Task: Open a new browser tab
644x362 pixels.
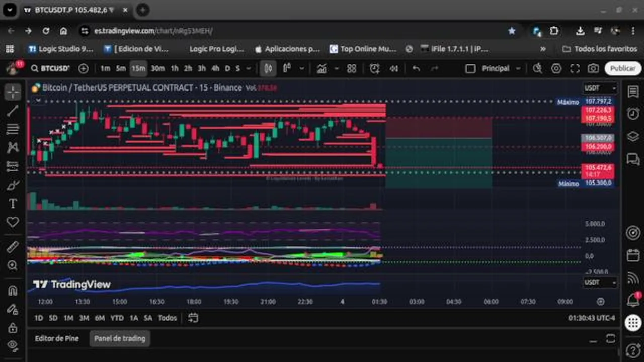Action: click(x=143, y=10)
